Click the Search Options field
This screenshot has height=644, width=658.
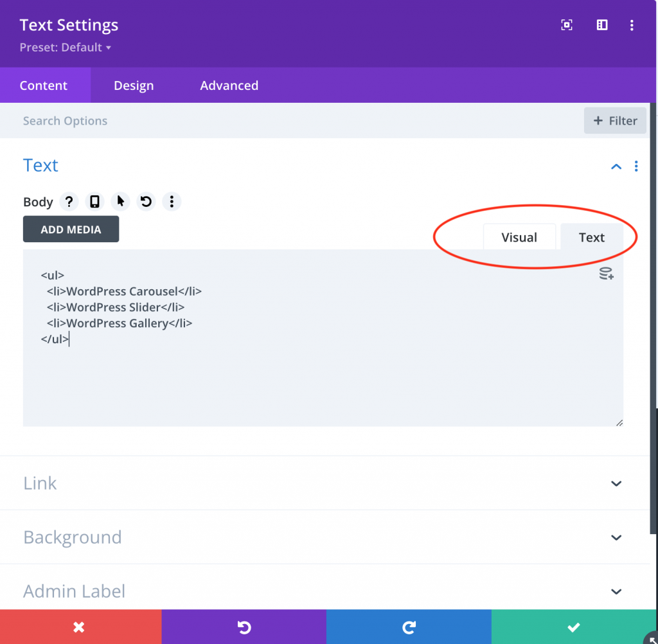[65, 121]
